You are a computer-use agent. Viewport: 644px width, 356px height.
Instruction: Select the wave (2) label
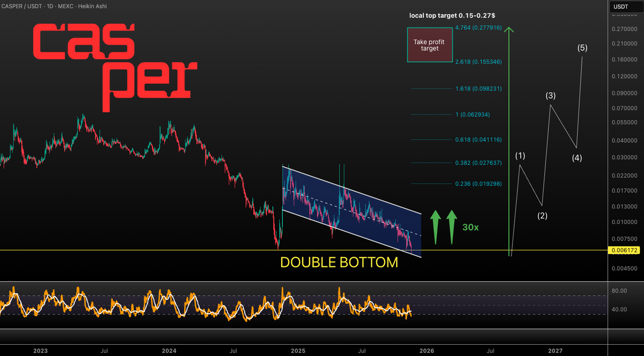(543, 216)
